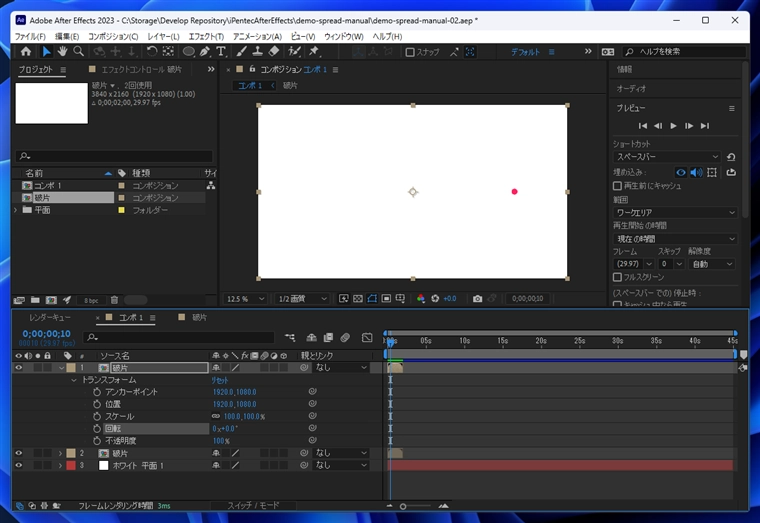760x523 pixels.
Task: Check the 再生前にキャッシュ checkbox
Action: click(617, 186)
